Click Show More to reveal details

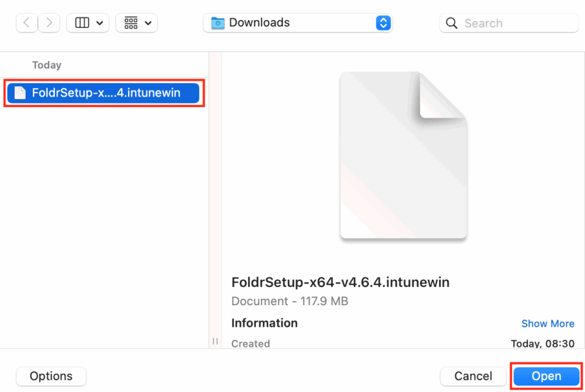pos(548,323)
